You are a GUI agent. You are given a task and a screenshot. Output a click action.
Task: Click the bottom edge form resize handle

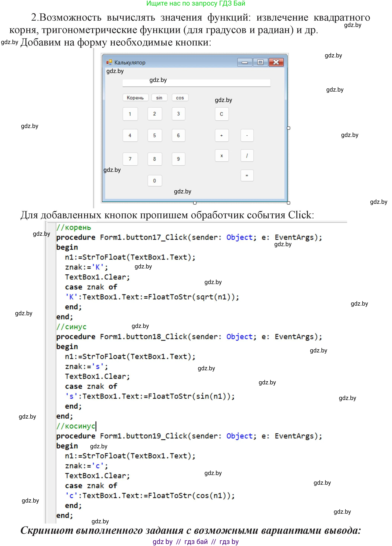(195, 203)
